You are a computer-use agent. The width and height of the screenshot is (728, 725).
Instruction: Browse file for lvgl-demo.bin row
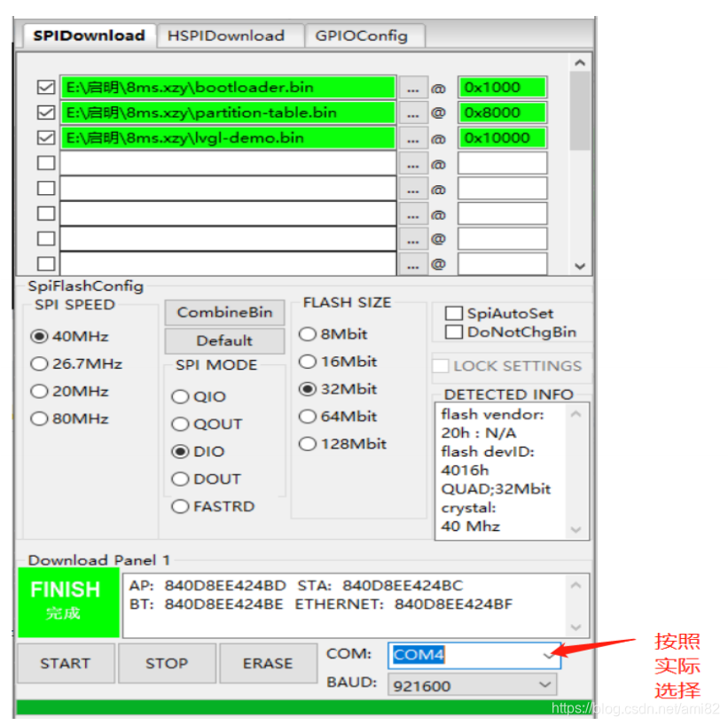tap(412, 138)
